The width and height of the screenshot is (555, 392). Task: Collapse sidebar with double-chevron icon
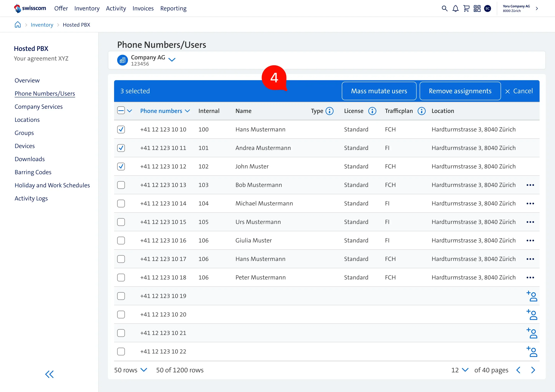click(49, 374)
